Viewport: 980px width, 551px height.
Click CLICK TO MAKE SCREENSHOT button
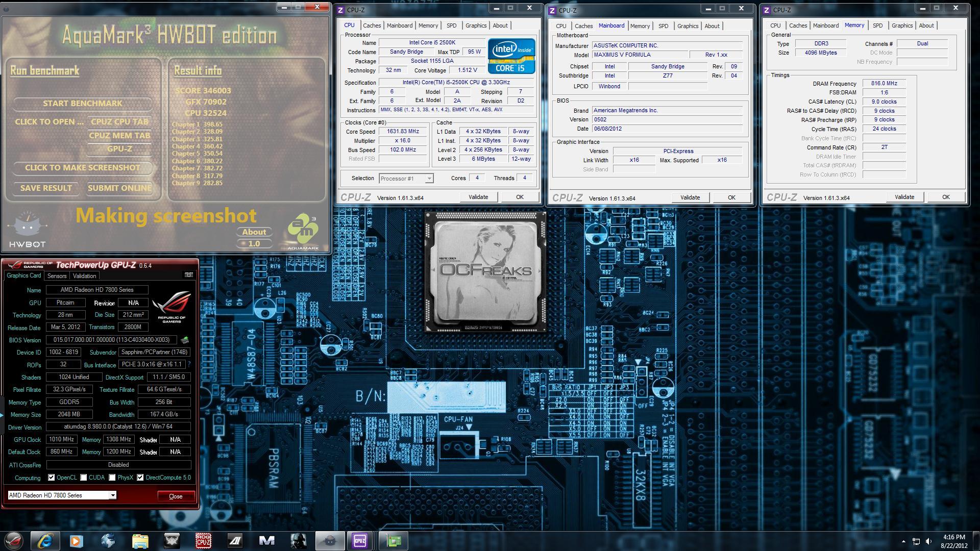pyautogui.click(x=83, y=168)
